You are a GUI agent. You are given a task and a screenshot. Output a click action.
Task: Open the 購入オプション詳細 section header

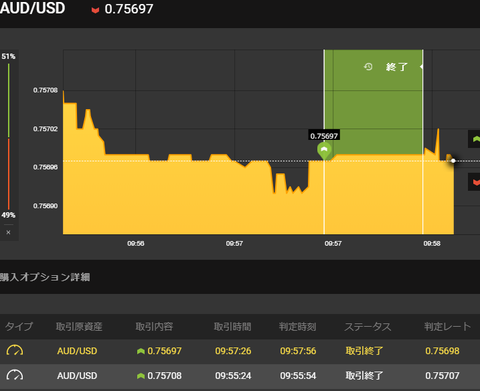point(45,277)
